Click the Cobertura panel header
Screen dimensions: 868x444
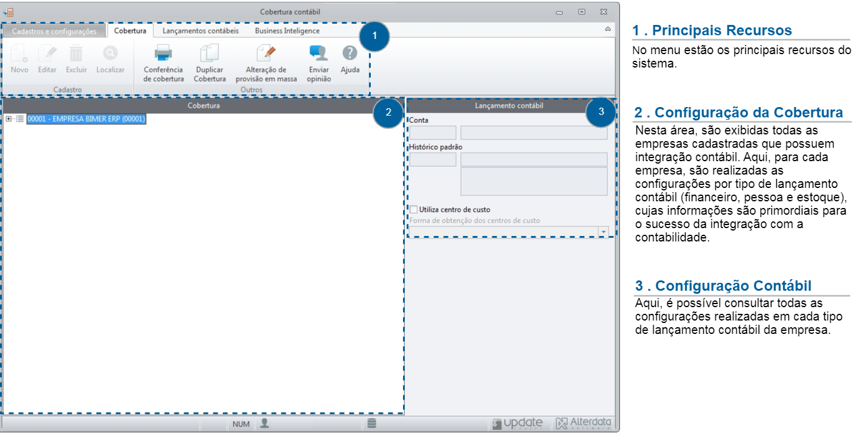tap(204, 106)
